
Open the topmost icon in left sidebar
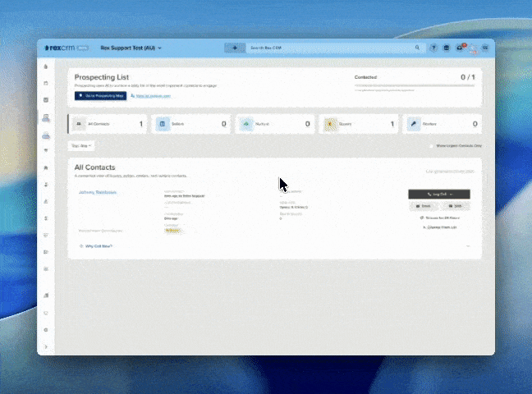point(46,66)
